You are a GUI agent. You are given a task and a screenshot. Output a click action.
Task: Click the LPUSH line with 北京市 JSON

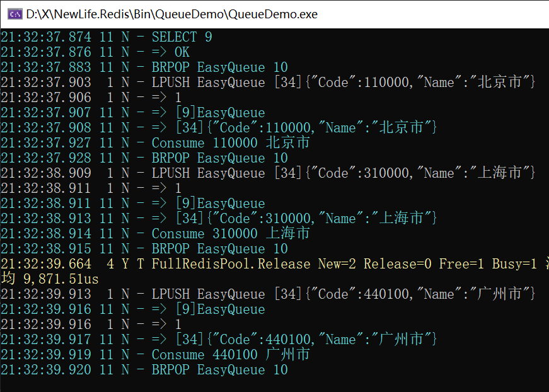click(269, 83)
